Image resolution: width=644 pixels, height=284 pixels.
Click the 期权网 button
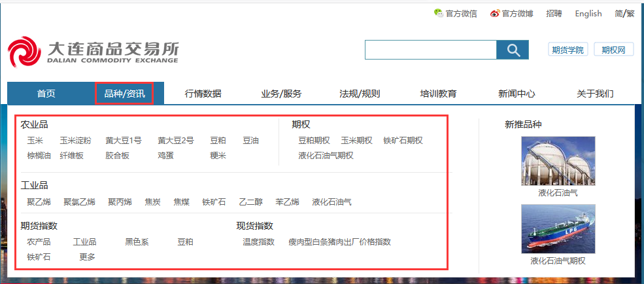click(x=613, y=50)
